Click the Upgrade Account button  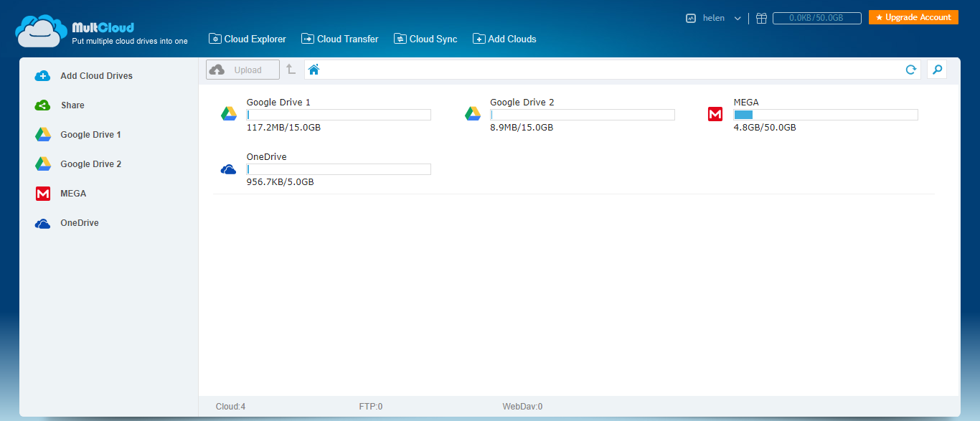coord(913,17)
